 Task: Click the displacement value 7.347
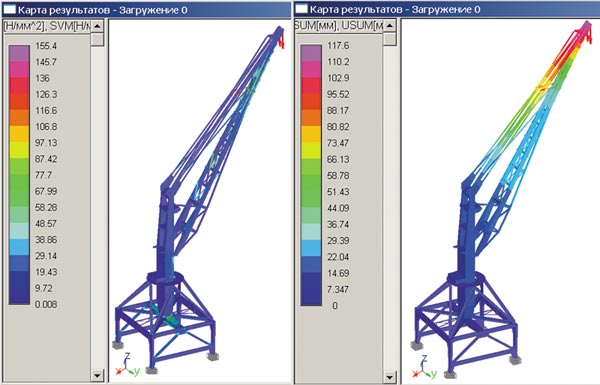pos(338,289)
